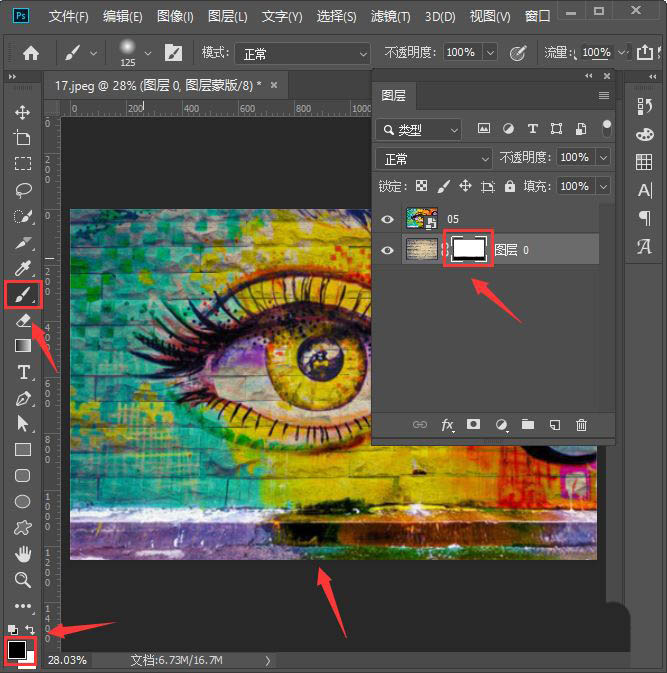Toggle type layer filter
The image size is (667, 673).
coord(533,128)
